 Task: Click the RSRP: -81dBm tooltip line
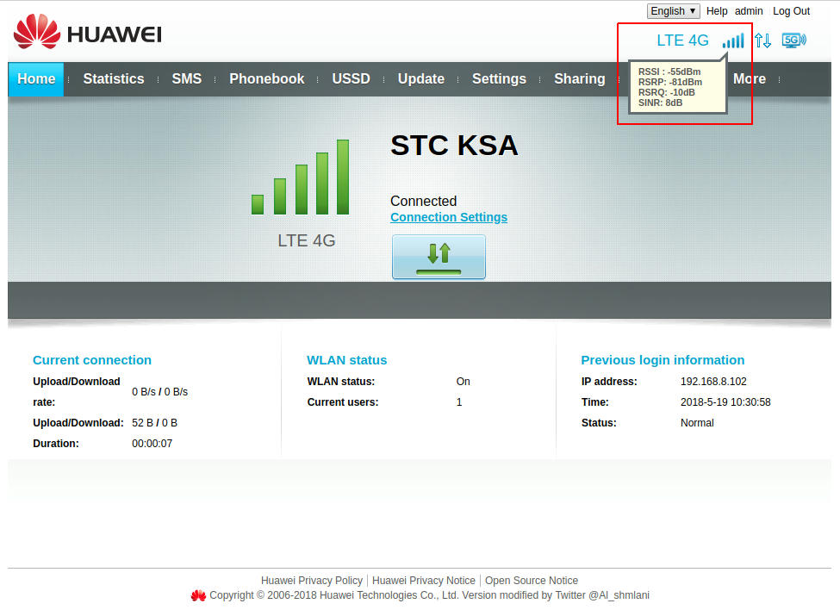click(669, 82)
